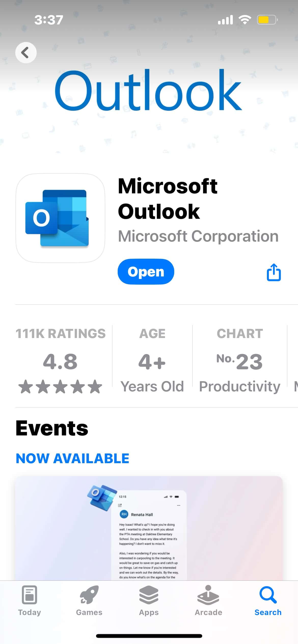
Task: Tap the share icon
Action: tap(274, 272)
